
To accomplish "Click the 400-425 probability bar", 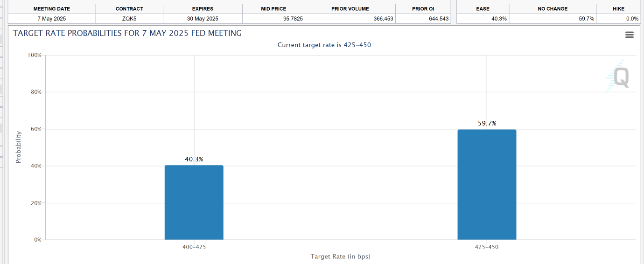I will [x=194, y=202].
